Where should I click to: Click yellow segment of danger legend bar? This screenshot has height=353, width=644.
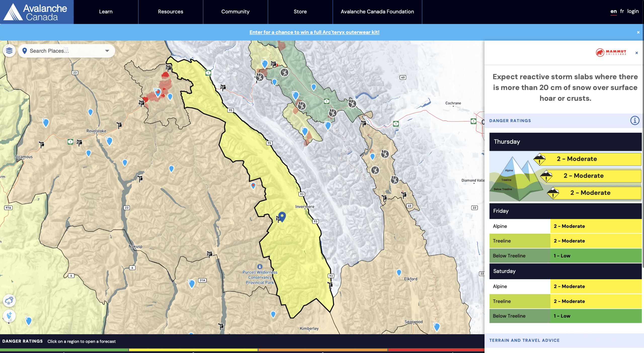point(193,349)
